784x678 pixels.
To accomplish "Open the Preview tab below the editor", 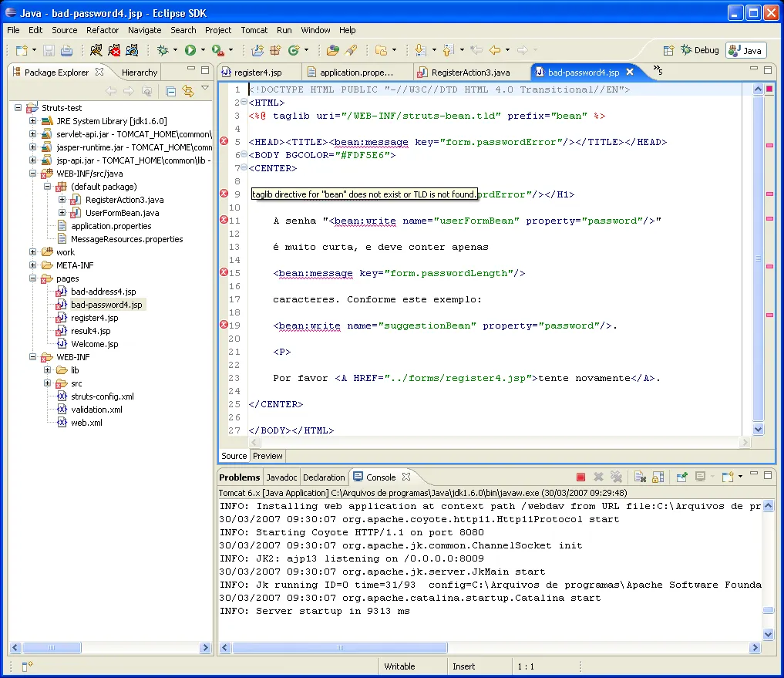I will click(x=268, y=456).
